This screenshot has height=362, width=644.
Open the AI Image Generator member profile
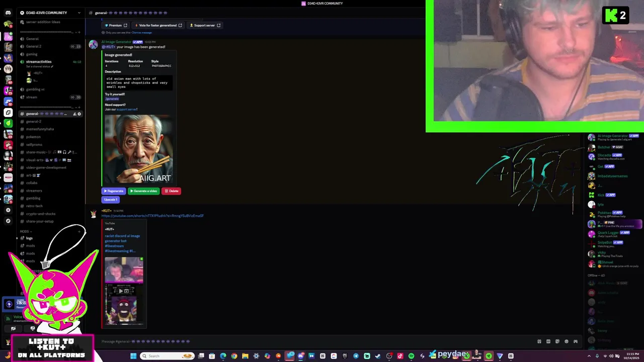(x=613, y=137)
